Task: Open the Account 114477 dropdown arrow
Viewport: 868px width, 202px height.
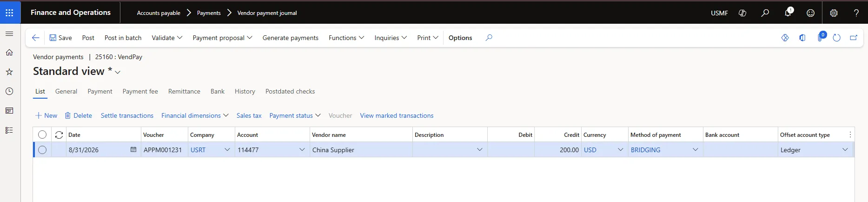Action: point(302,149)
